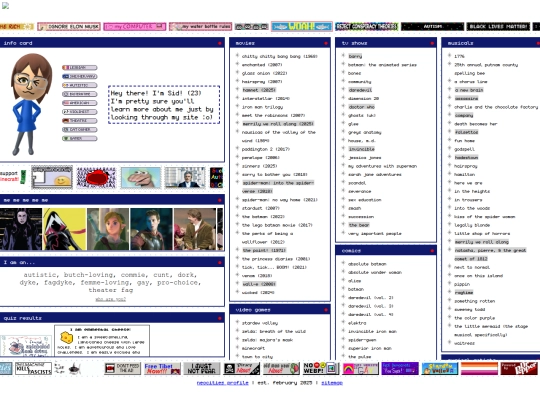Click the man in suit stamp image

coord(185,177)
